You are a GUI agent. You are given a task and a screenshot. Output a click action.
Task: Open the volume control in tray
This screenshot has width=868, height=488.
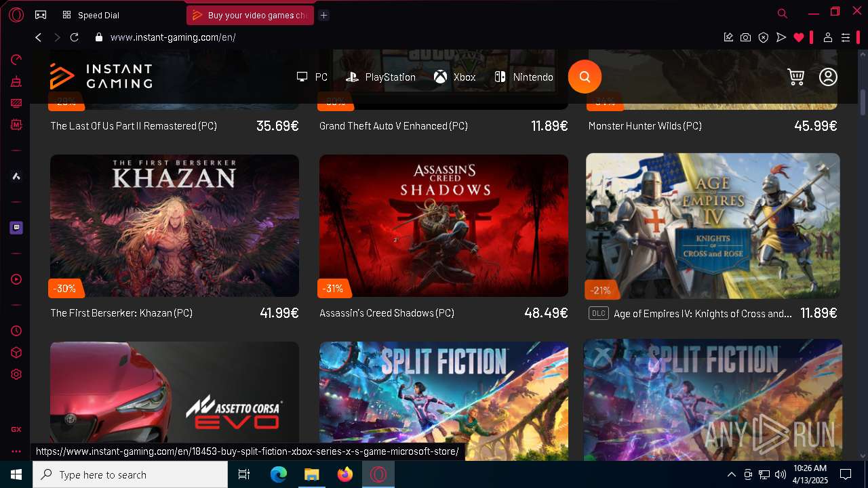780,474
